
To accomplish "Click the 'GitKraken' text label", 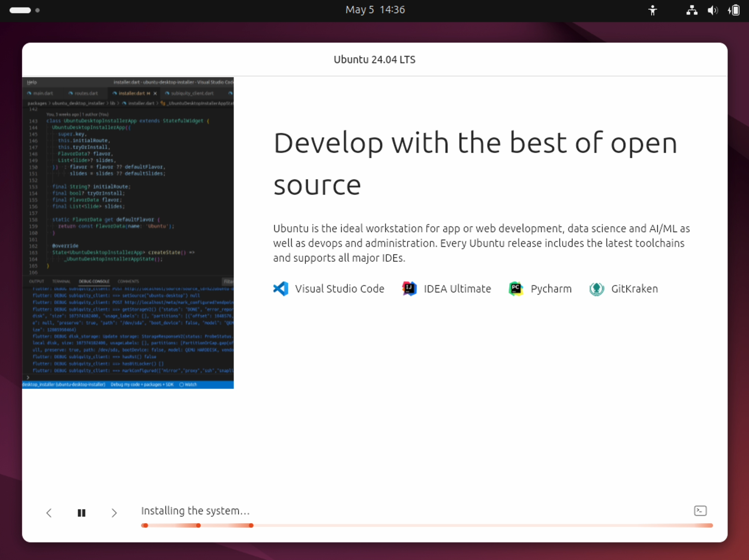I will 634,289.
